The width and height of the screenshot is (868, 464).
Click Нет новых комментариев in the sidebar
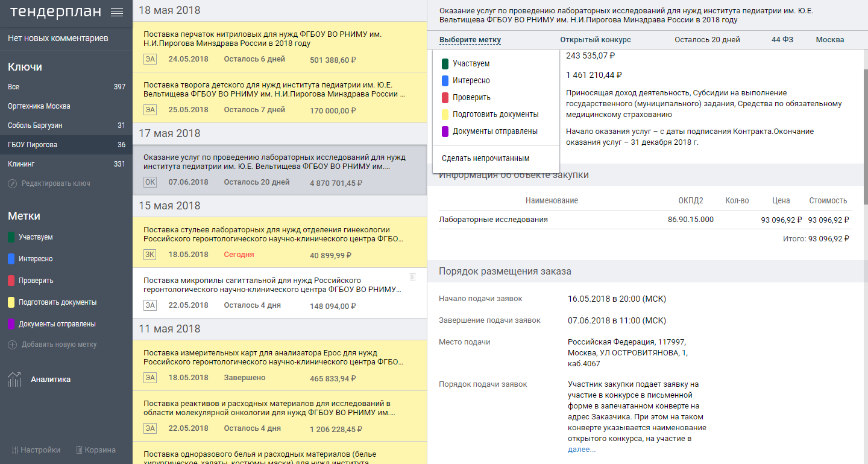tap(58, 38)
